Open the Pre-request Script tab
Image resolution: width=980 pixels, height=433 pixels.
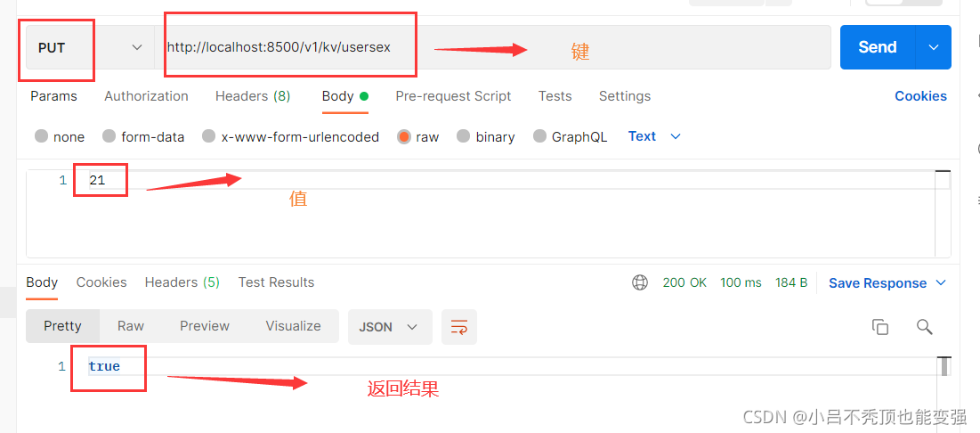(453, 96)
